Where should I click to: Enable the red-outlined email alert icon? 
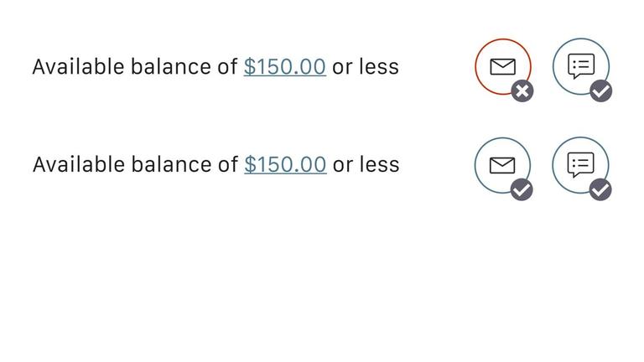pos(502,66)
